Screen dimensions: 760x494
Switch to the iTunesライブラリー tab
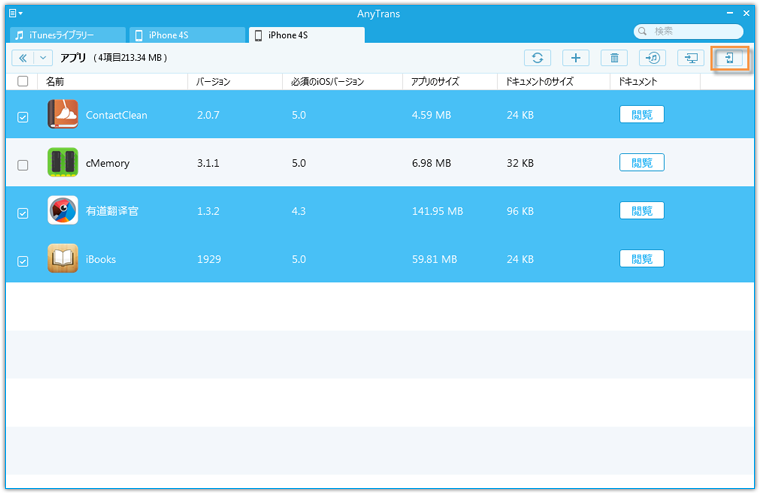coord(67,35)
